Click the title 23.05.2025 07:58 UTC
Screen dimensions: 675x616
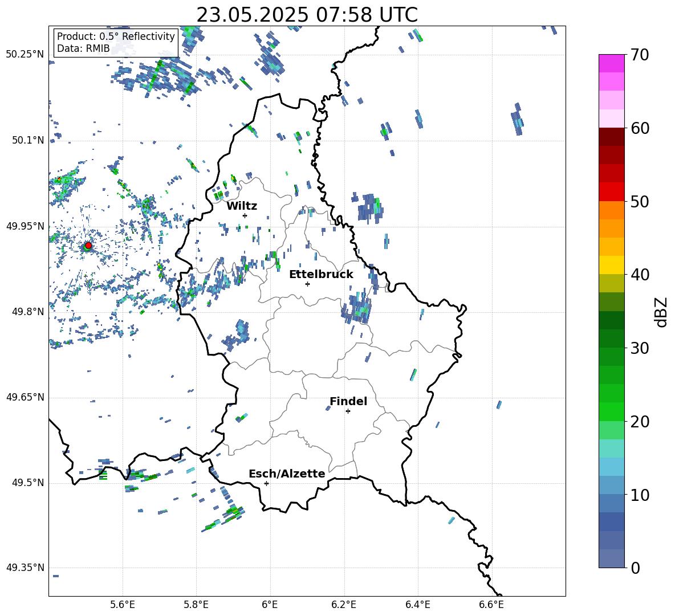pos(307,15)
